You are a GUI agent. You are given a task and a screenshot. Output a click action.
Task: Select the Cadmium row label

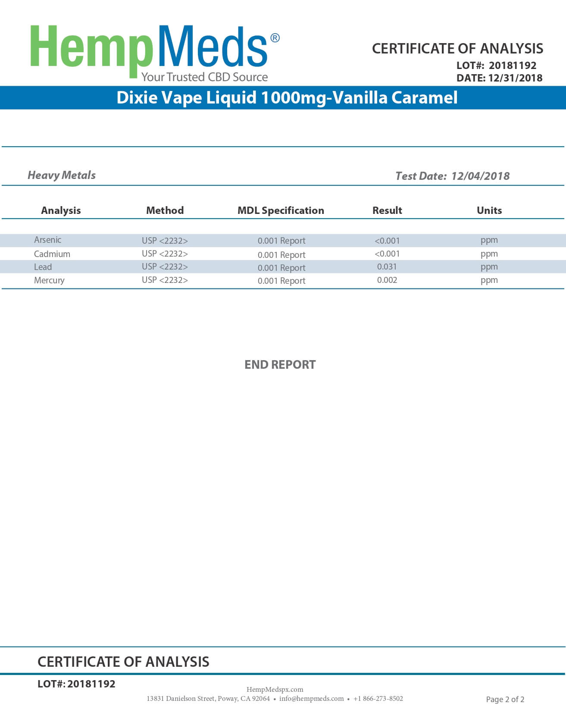52,254
